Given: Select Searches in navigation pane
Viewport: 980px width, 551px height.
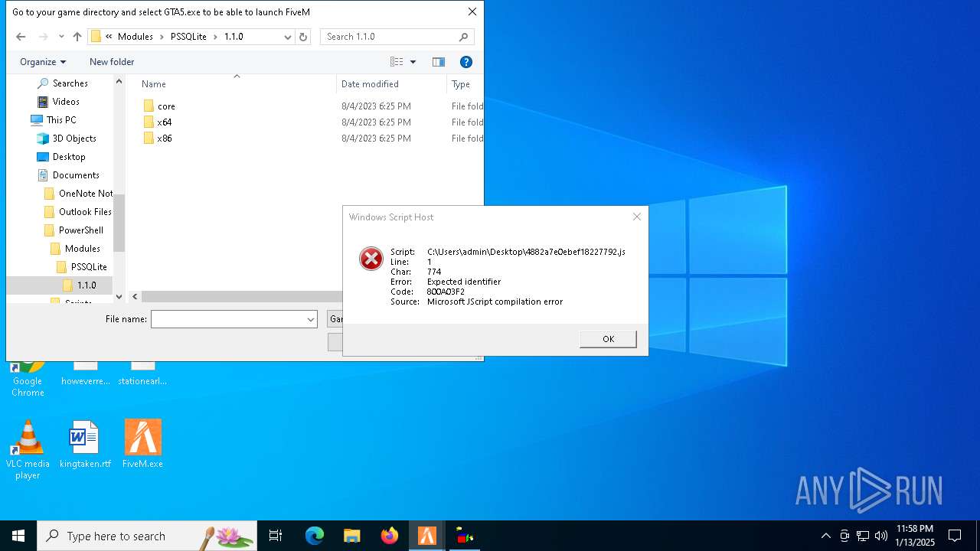Looking at the screenshot, I should [70, 83].
